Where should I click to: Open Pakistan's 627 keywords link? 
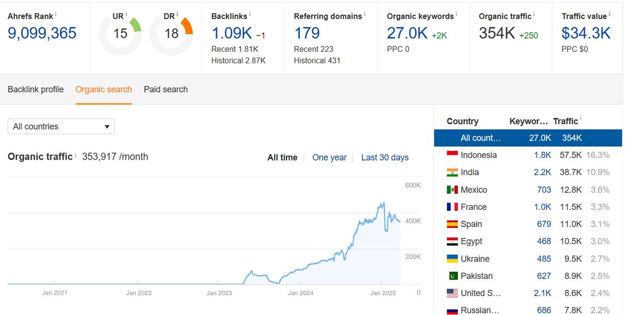(x=544, y=276)
